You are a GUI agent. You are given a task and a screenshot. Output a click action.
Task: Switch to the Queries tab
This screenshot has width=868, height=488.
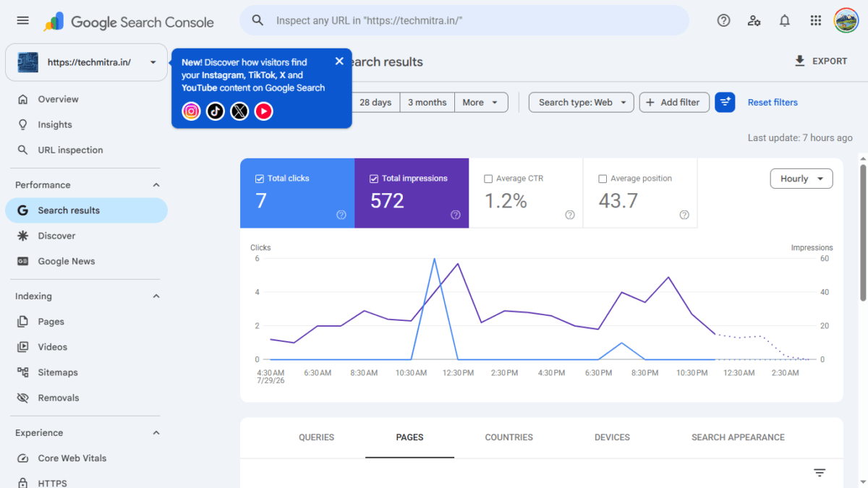pos(317,437)
